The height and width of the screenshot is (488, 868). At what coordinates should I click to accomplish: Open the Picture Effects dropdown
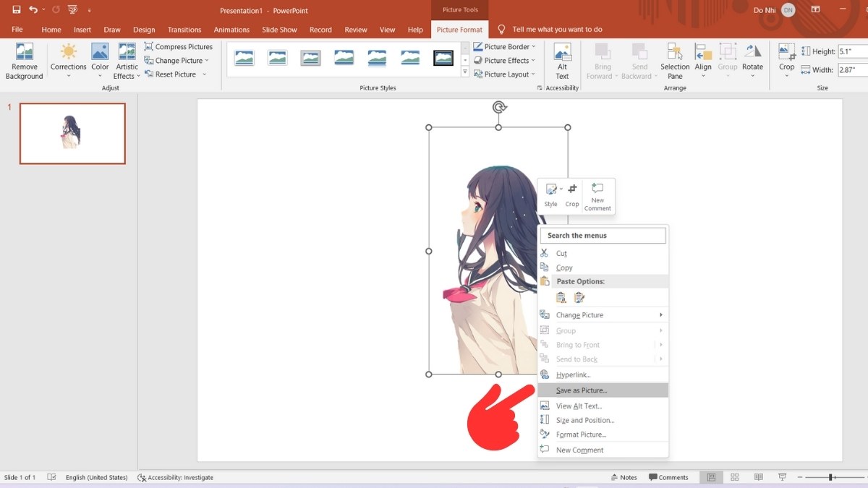coord(505,61)
